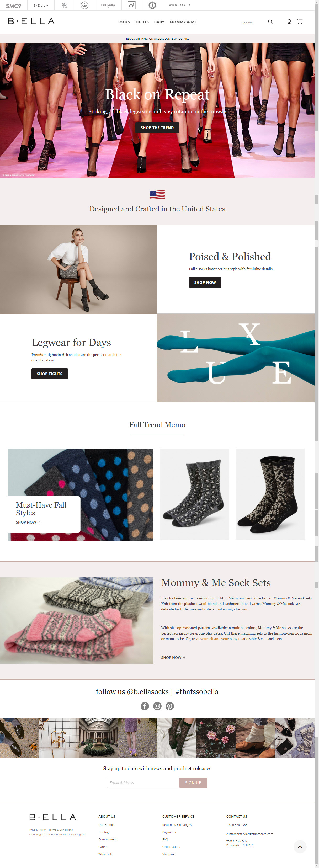Screen dimensions: 319x868
Task: Click the Email Address input field
Action: [143, 783]
